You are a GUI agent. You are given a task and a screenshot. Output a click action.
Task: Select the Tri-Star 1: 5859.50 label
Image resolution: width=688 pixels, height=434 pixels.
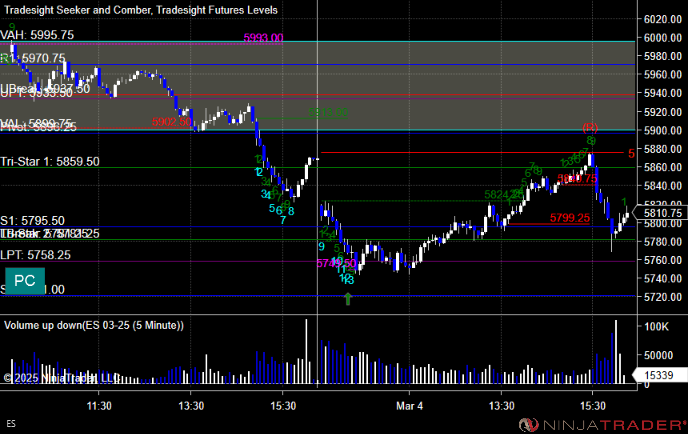(x=50, y=161)
